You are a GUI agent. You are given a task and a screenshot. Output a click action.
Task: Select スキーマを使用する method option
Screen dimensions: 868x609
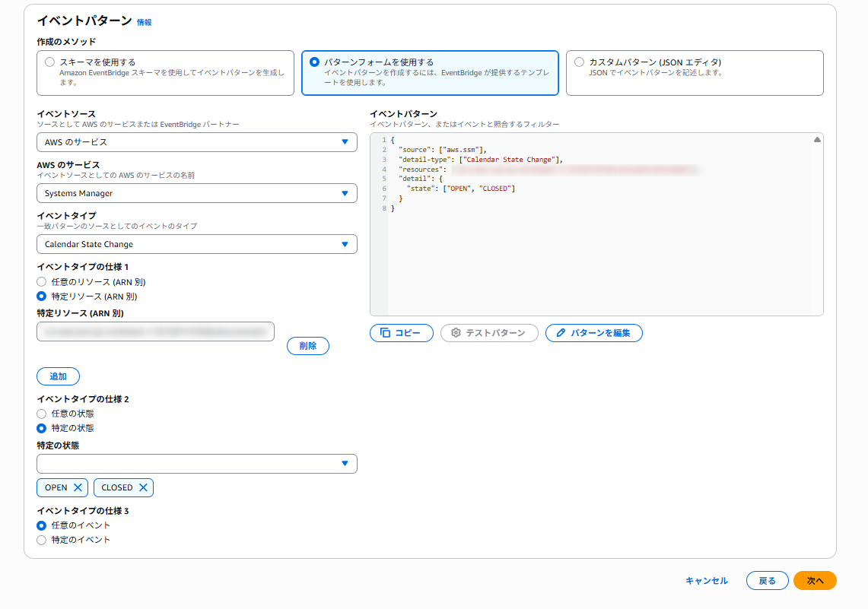click(50, 62)
